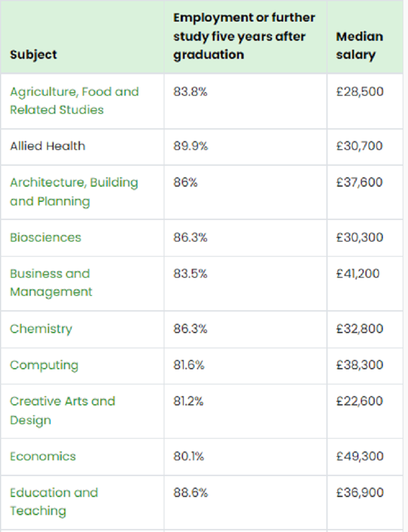Open the Biosciences subject link
Image resolution: width=408 pixels, height=532 pixels.
click(x=45, y=237)
